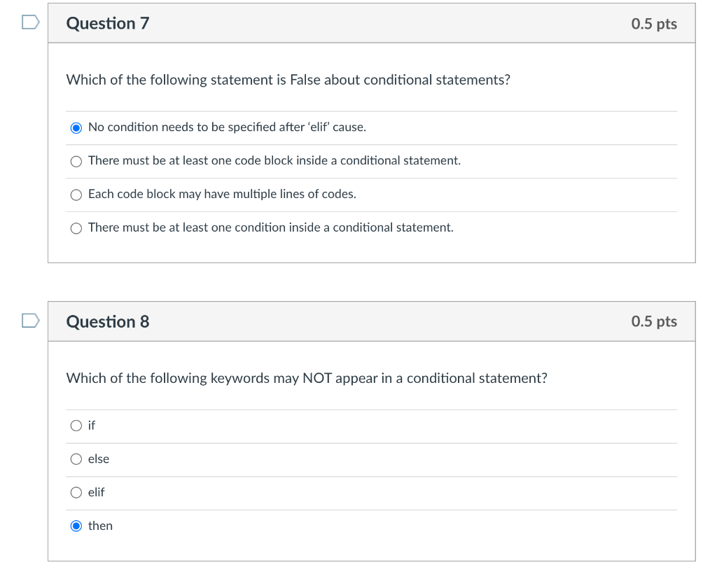Click the bookmark icon beside Question 8
Screen dimensions: 717x588
pos(29,321)
